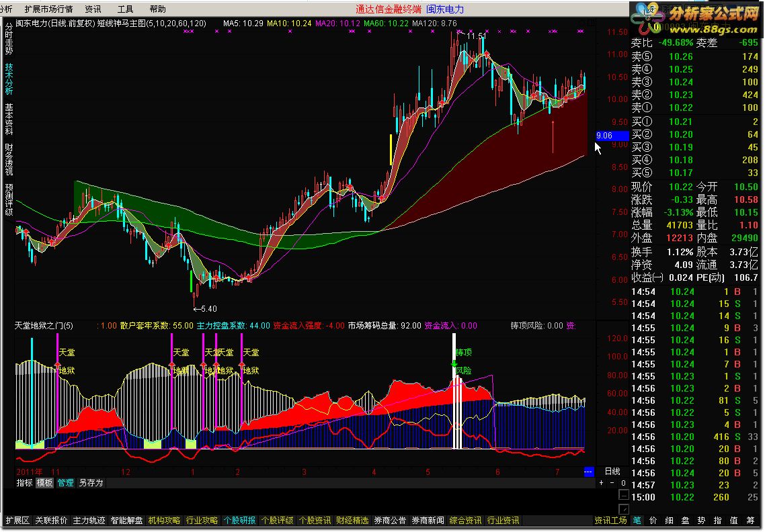Zoom out chart with the minus button
The image size is (765, 532).
pyautogui.click(x=612, y=483)
